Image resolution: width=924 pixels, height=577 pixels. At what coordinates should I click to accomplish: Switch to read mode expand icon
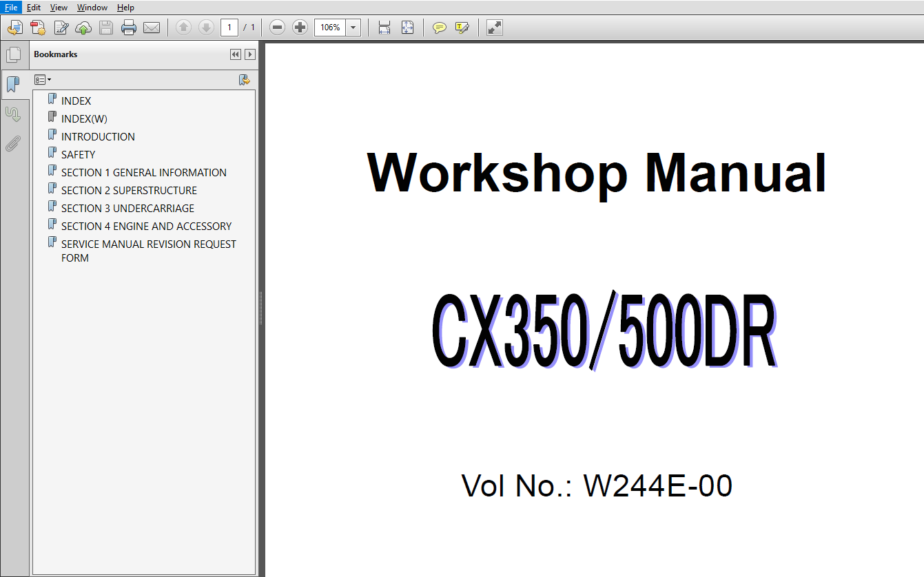point(495,28)
